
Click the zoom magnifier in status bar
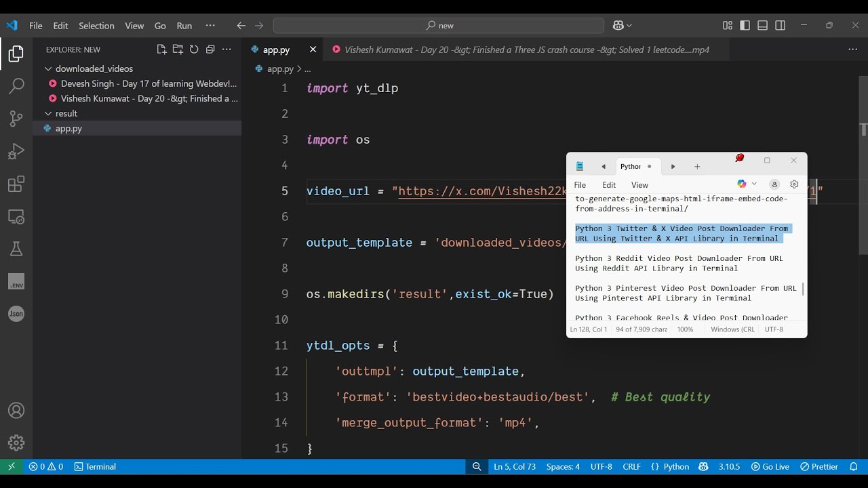(x=477, y=466)
